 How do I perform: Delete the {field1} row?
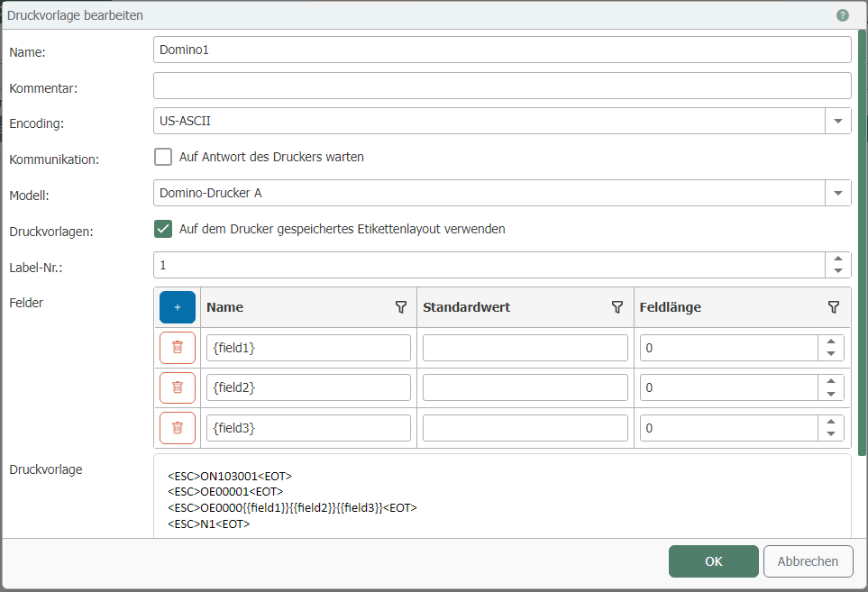click(x=178, y=348)
